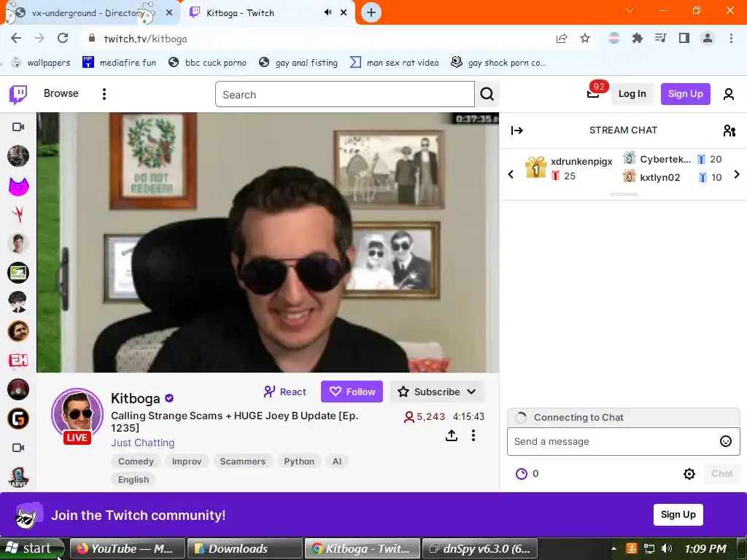
Task: Open the orange G channel in sidebar
Action: pos(18,419)
